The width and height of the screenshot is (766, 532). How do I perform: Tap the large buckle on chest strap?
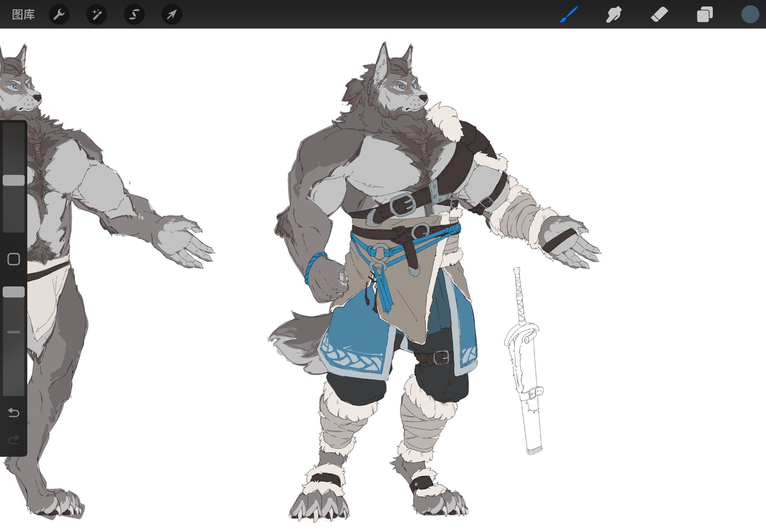(x=403, y=204)
